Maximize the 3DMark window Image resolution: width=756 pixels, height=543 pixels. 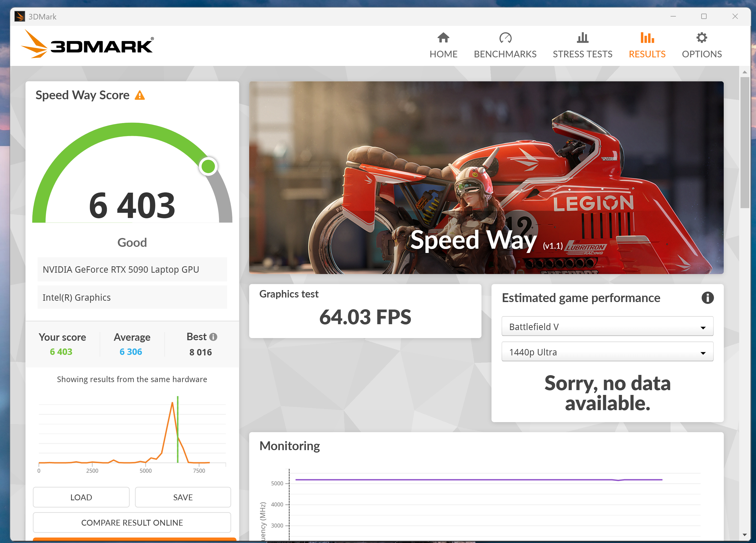(704, 16)
